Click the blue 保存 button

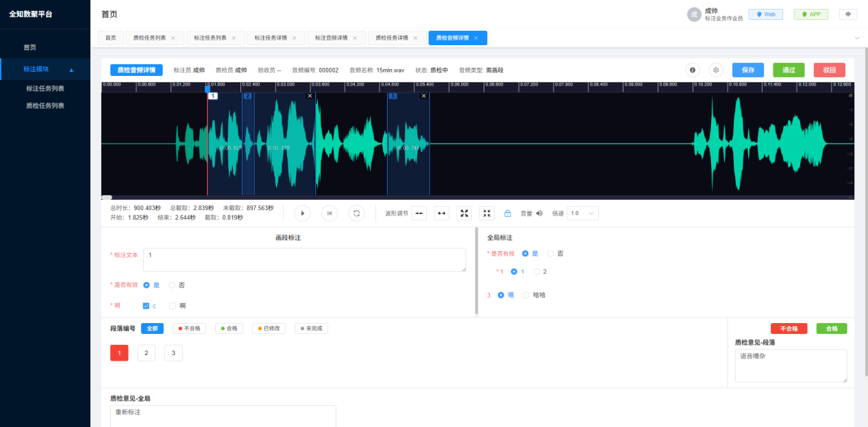point(748,70)
